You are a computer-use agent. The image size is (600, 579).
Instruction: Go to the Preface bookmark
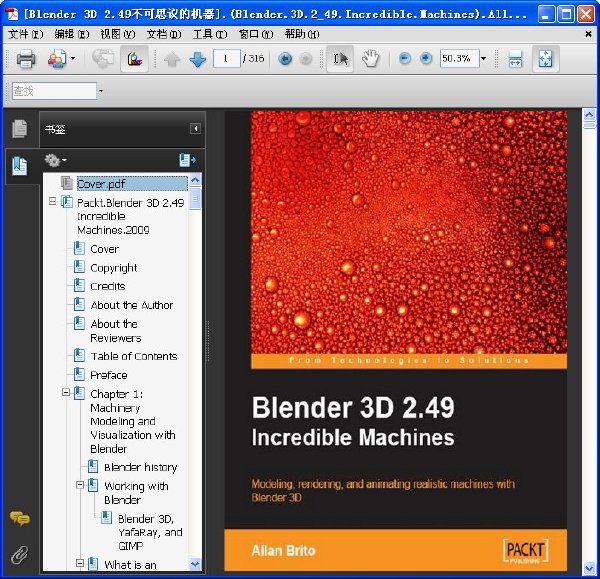point(109,375)
